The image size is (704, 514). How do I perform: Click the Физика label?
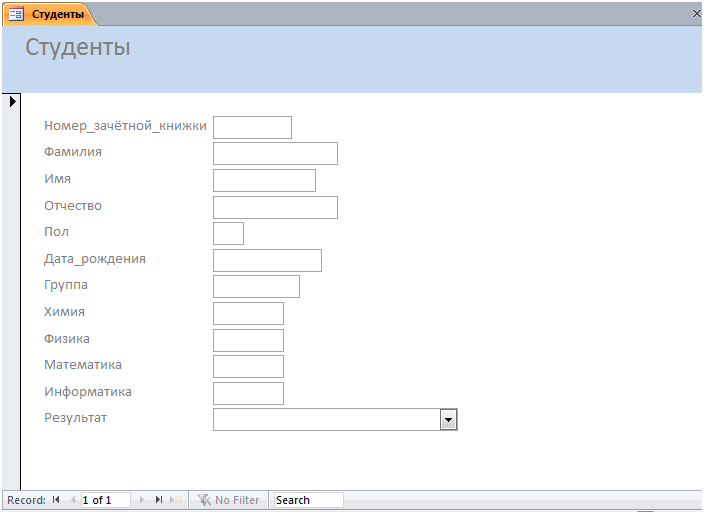pyautogui.click(x=66, y=338)
